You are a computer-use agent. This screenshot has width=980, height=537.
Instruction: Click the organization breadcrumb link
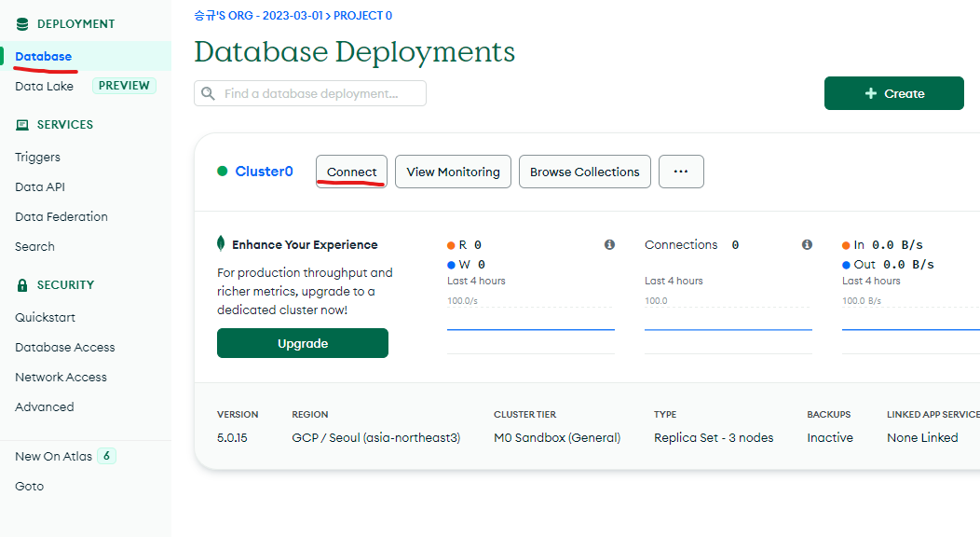tap(258, 16)
